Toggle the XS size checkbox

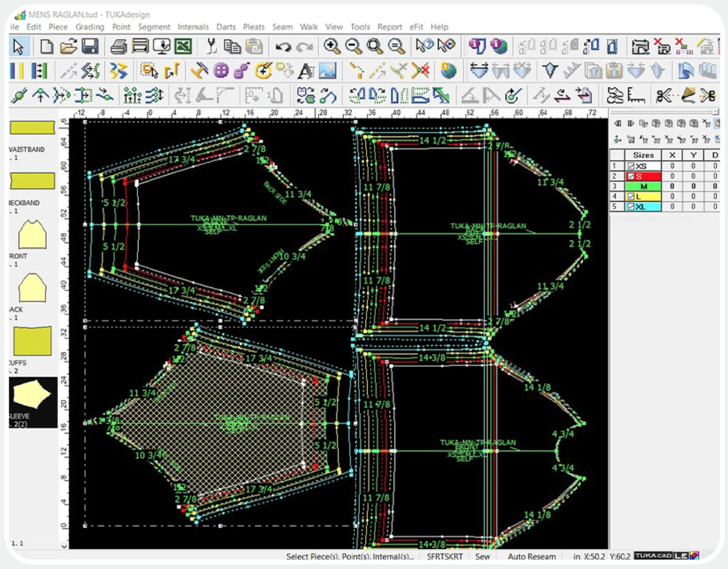coord(631,166)
